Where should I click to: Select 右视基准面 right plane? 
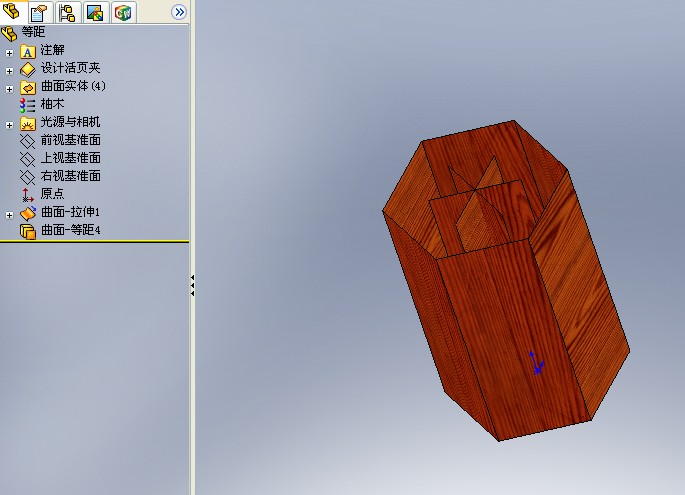click(70, 176)
